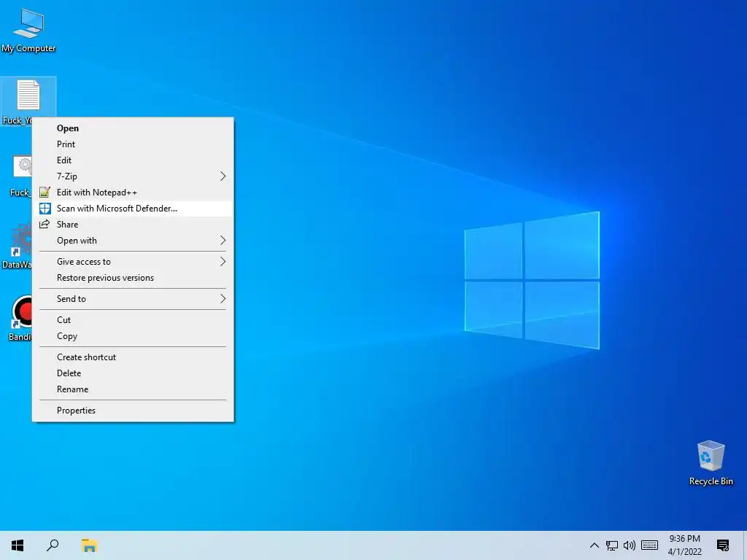Choose Edit from the context menu

tap(133, 160)
